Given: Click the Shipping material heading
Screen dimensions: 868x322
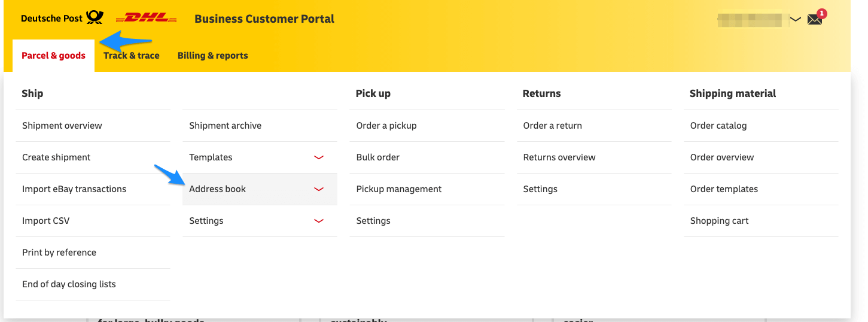Looking at the screenshot, I should point(733,93).
